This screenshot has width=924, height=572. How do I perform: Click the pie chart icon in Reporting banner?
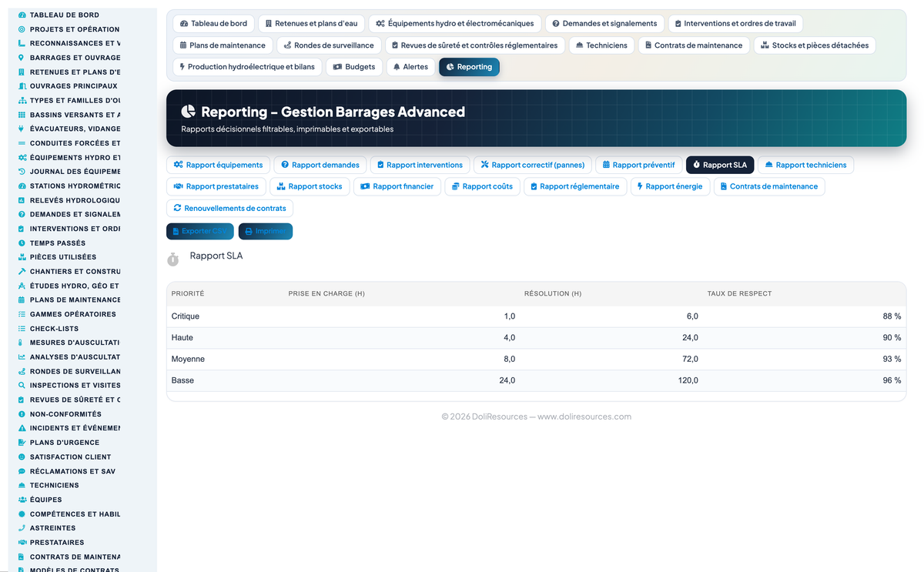pos(188,112)
